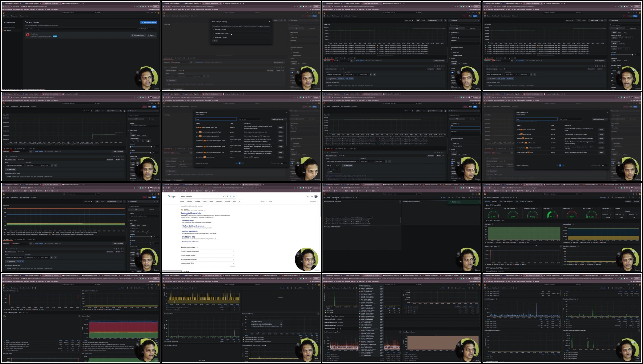
Task: Select the Images filter chip on Google
Action: (x=182, y=201)
